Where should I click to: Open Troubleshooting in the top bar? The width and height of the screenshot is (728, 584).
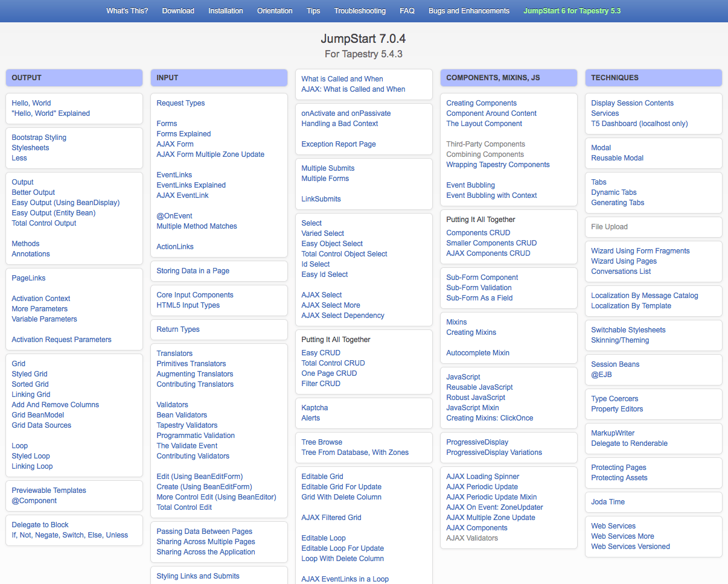pyautogui.click(x=360, y=11)
